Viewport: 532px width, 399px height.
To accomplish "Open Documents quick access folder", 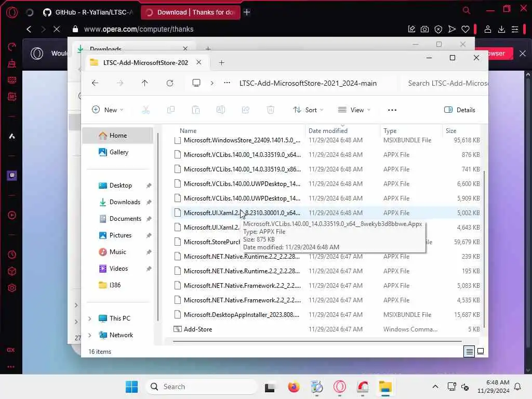I will (118, 219).
